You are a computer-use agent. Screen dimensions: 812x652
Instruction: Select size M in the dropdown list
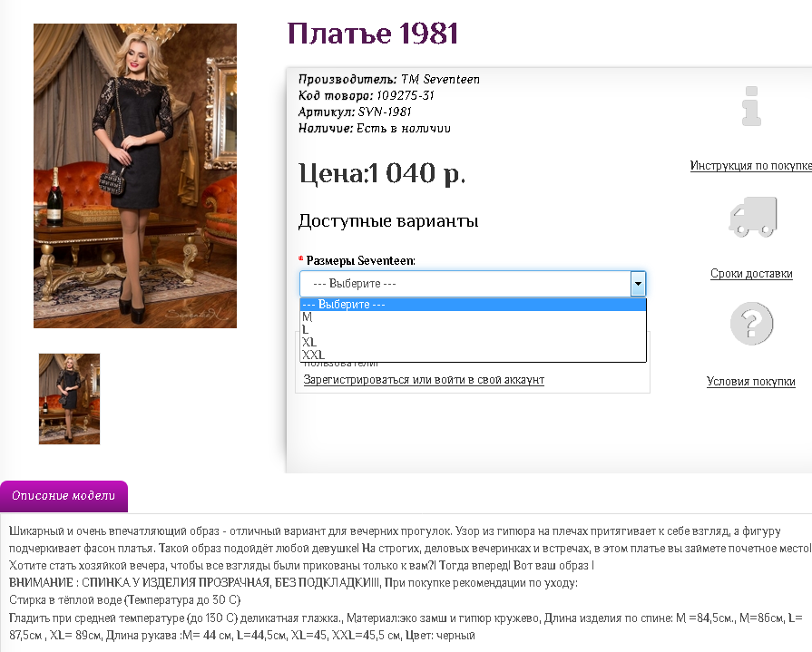473,317
